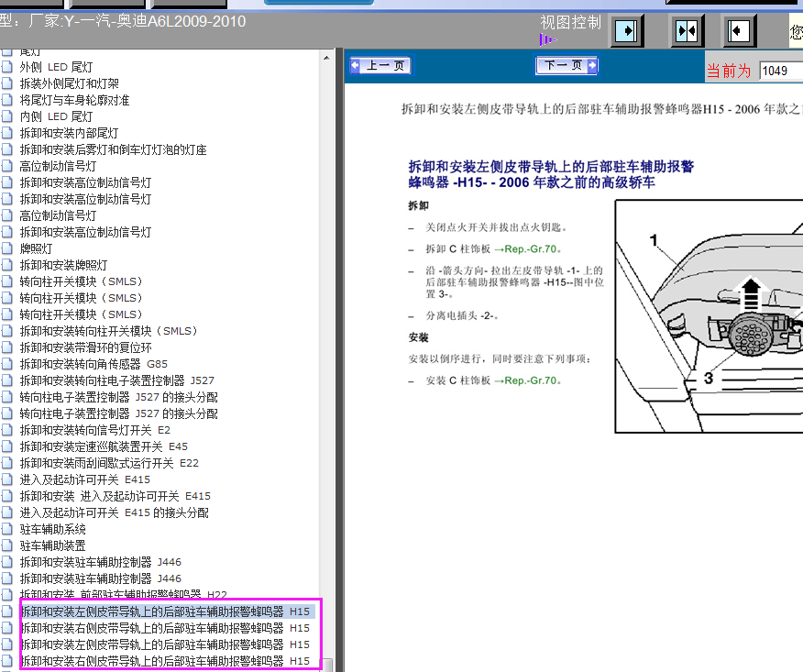Viewport: 803px width, 672px height.
Task: Click document icon beside 拆卸和安装转向信号灯开关 E2
Action: (6, 430)
